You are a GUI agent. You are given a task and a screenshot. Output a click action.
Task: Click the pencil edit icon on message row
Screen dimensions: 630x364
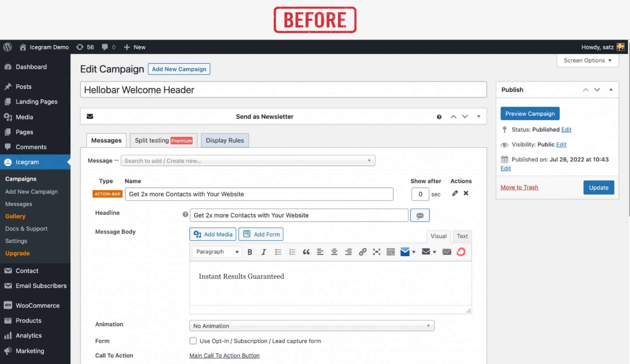tap(455, 193)
